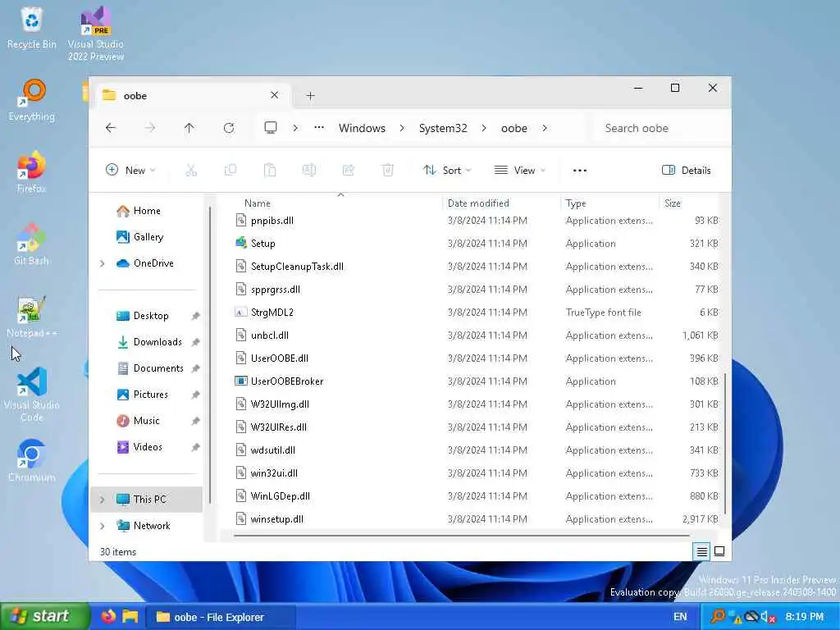The image size is (840, 630).
Task: Refresh the oobe folder view
Action: (229, 128)
